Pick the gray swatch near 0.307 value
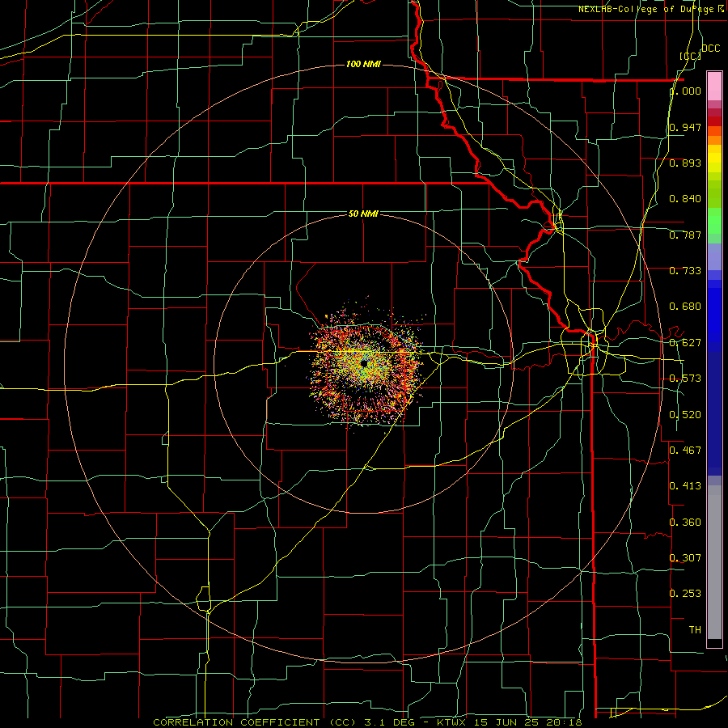Screen dimensions: 728x728 click(x=714, y=557)
